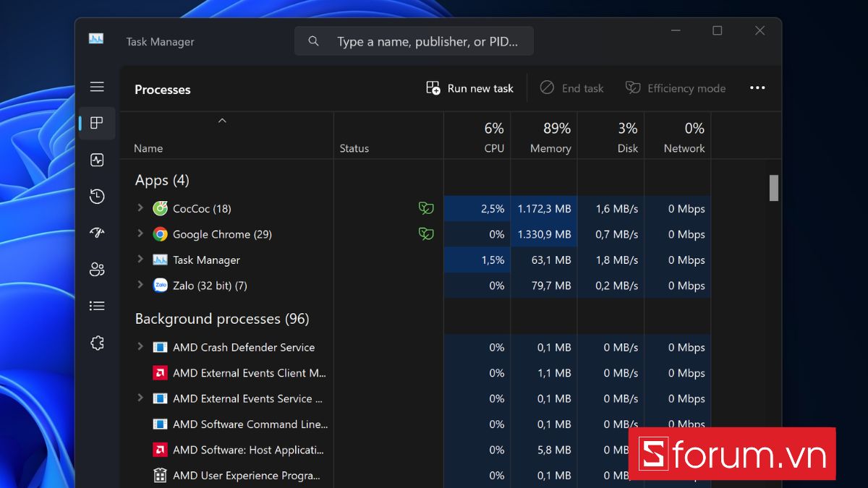Click the efficiency leaf icon for CocCoc
868x488 pixels.
[x=426, y=208]
